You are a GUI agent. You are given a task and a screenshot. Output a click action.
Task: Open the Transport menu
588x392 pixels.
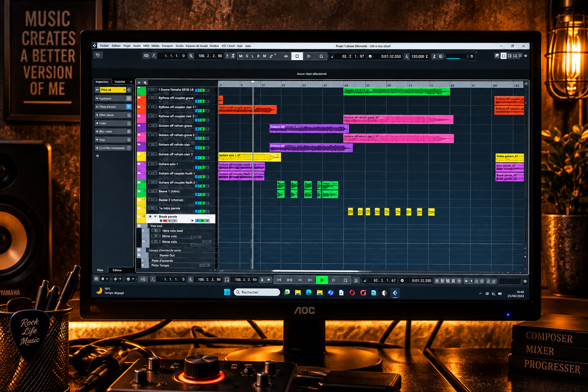click(167, 46)
